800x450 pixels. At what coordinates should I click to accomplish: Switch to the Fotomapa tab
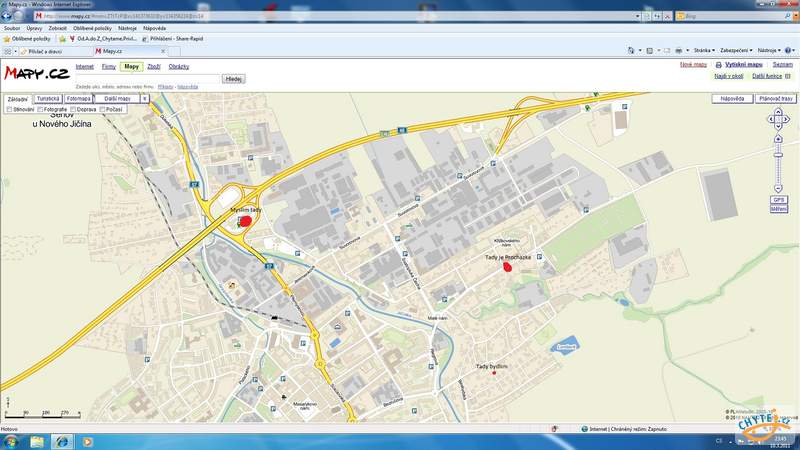[x=79, y=98]
